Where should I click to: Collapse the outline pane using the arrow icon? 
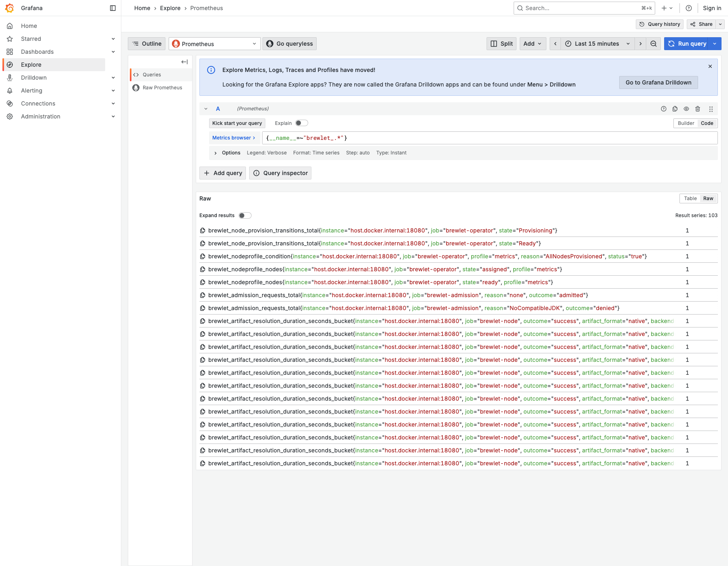[x=184, y=62]
